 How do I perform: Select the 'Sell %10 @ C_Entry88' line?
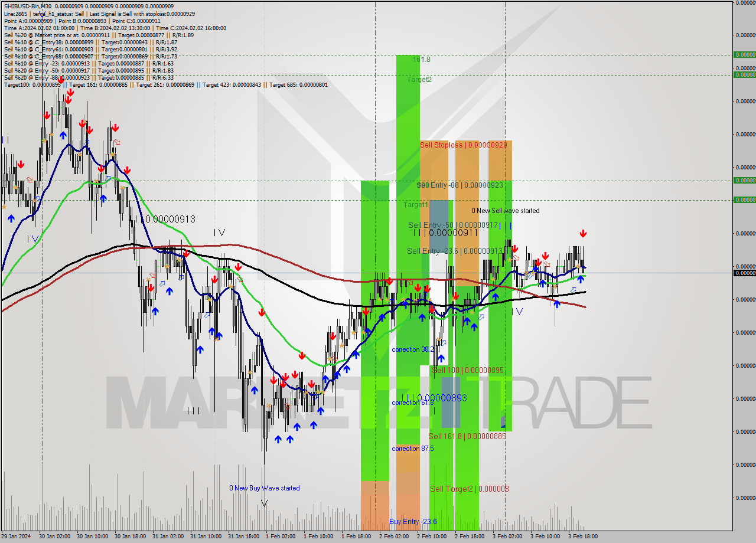(90, 56)
